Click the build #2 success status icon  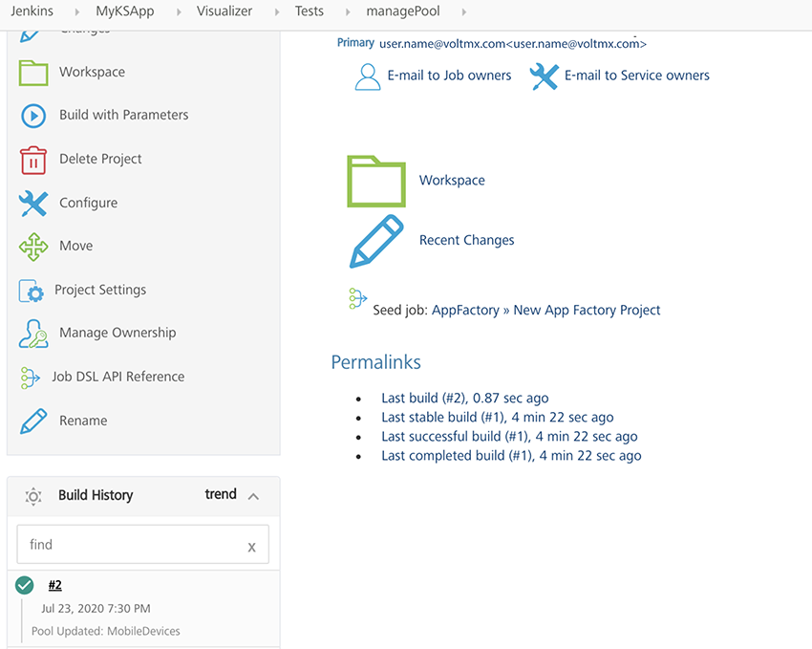pos(25,585)
